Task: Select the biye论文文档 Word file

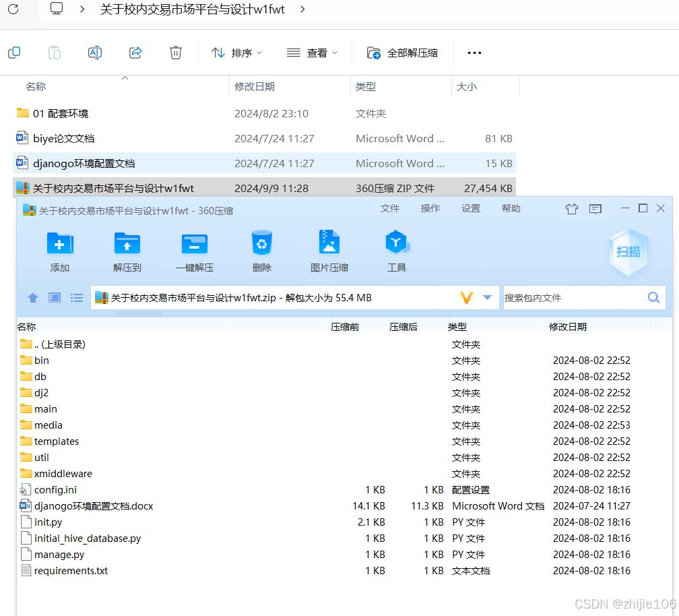Action: coord(55,139)
